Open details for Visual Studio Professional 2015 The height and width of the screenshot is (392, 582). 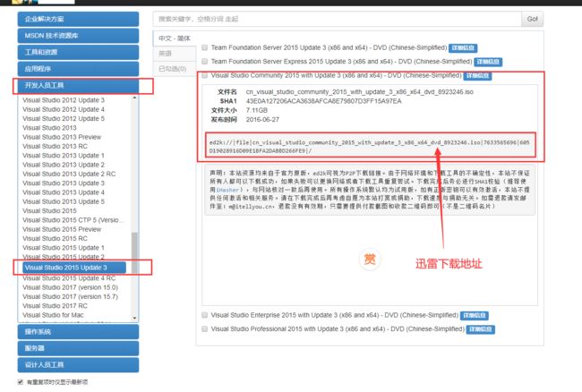click(480, 329)
